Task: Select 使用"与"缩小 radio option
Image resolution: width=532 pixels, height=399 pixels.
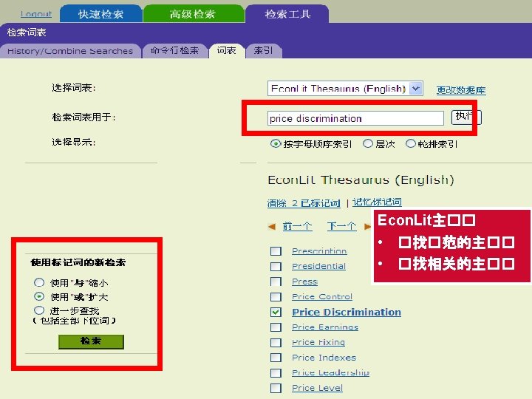Action: (39, 282)
